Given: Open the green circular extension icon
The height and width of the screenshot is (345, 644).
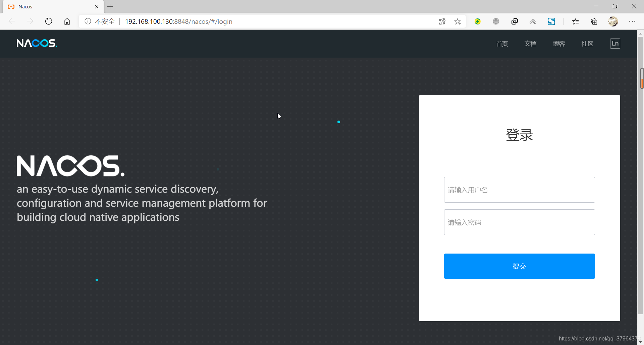Looking at the screenshot, I should (x=478, y=21).
